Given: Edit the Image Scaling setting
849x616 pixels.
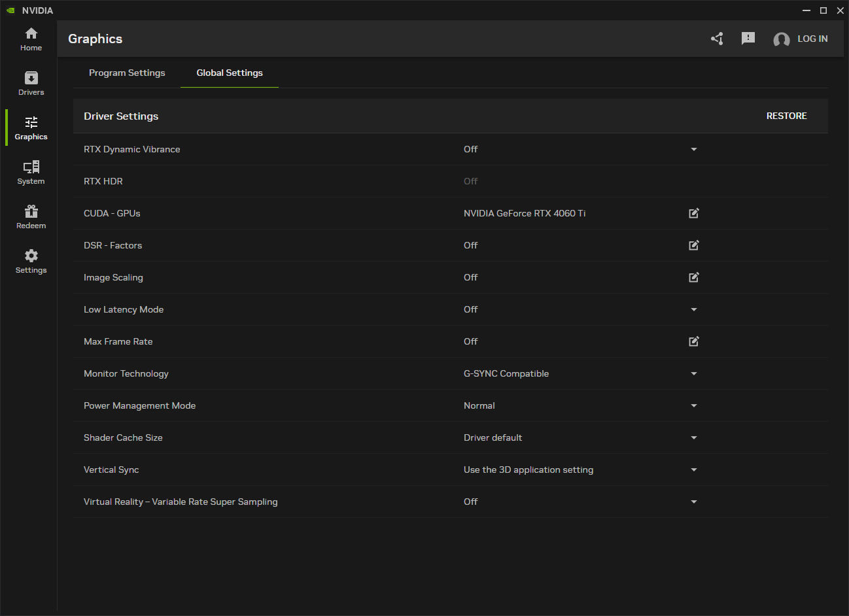Looking at the screenshot, I should (693, 277).
